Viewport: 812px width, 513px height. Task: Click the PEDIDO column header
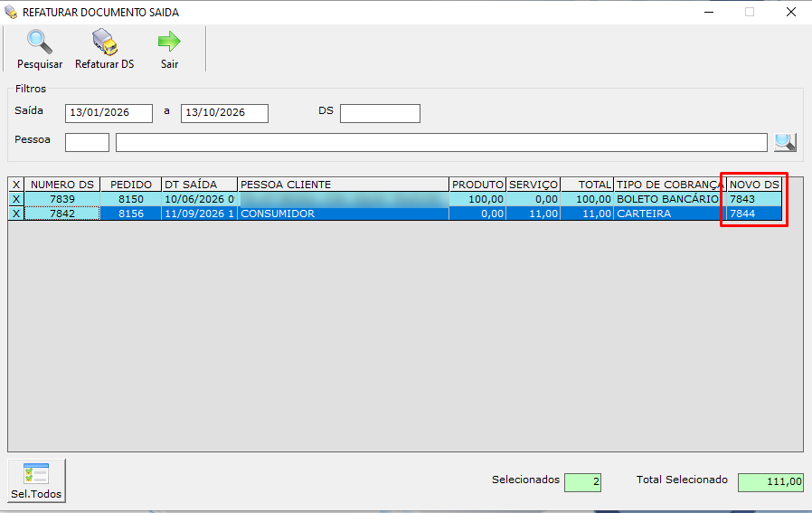click(x=131, y=185)
